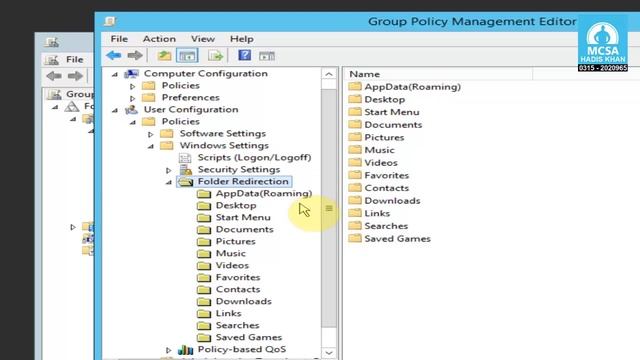Click the Computer Configuration computer icon
640x360 pixels.
pyautogui.click(x=131, y=73)
